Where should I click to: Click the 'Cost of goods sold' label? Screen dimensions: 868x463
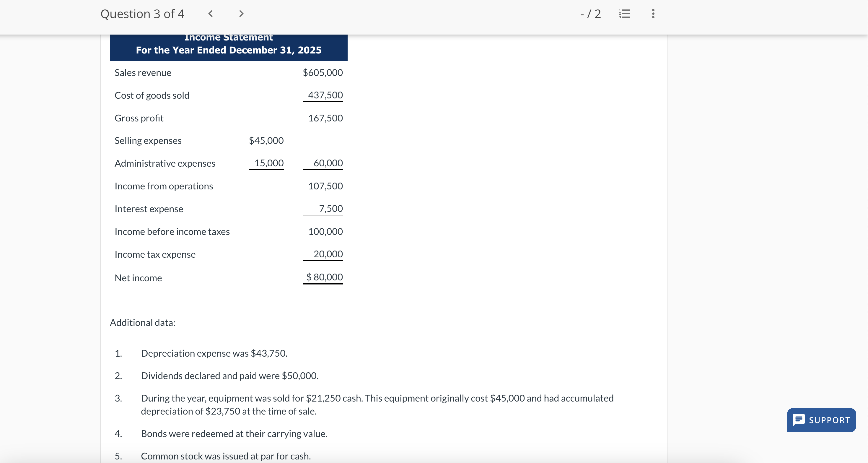pos(152,95)
